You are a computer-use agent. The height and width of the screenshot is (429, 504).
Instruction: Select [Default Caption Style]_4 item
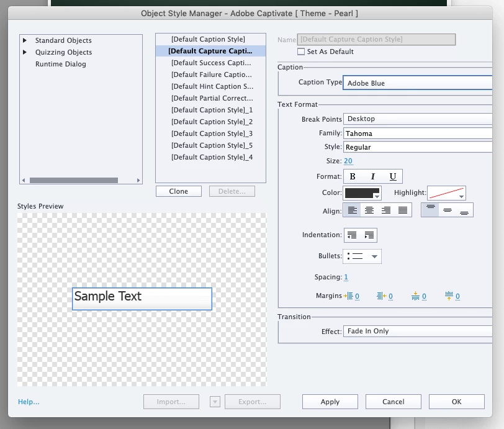tap(210, 157)
